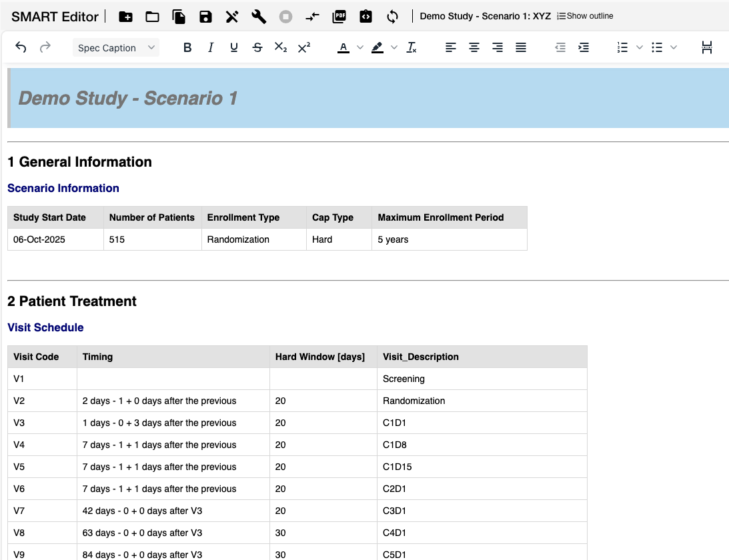Click the new folder icon with plus

point(125,17)
